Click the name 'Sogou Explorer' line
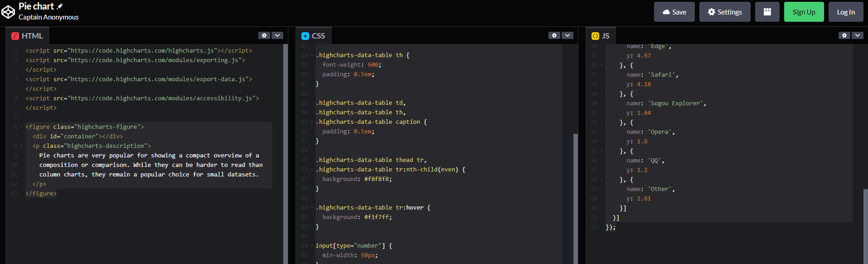868x264 pixels. [x=666, y=103]
